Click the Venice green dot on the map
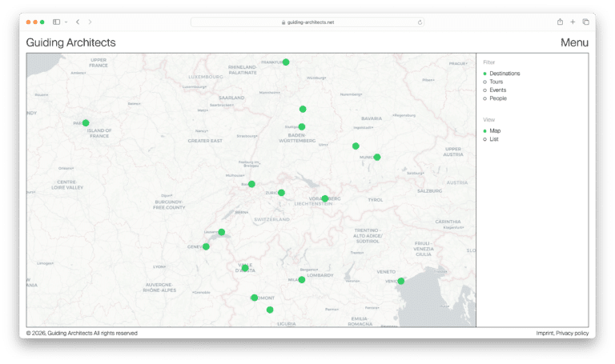615x364 pixels. pos(400,281)
